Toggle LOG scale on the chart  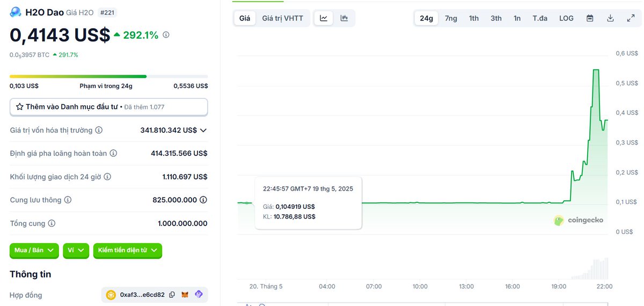pyautogui.click(x=566, y=18)
